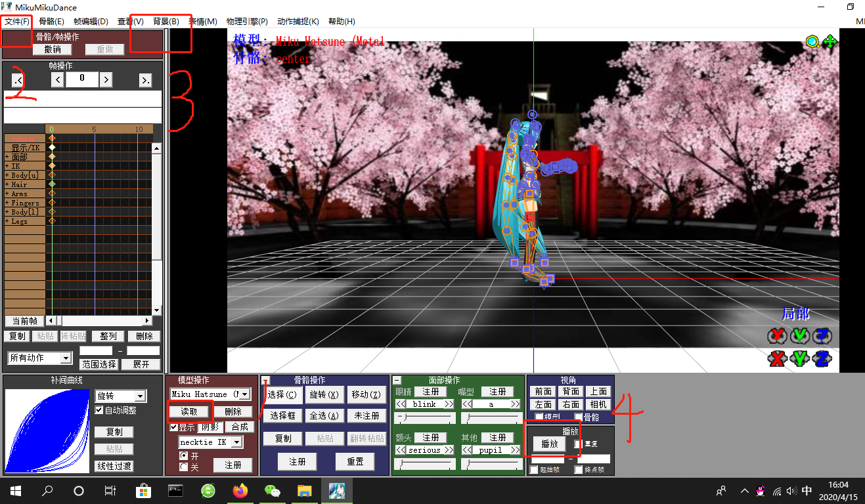The image size is (865, 504).
Task: Expand the Fingers bone group
Action: click(x=7, y=203)
